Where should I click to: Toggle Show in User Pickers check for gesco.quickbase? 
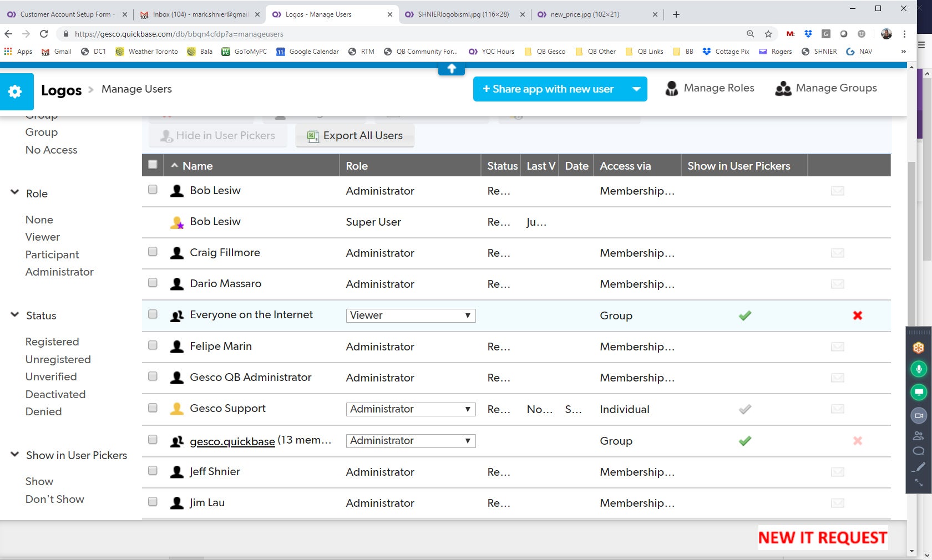point(745,441)
